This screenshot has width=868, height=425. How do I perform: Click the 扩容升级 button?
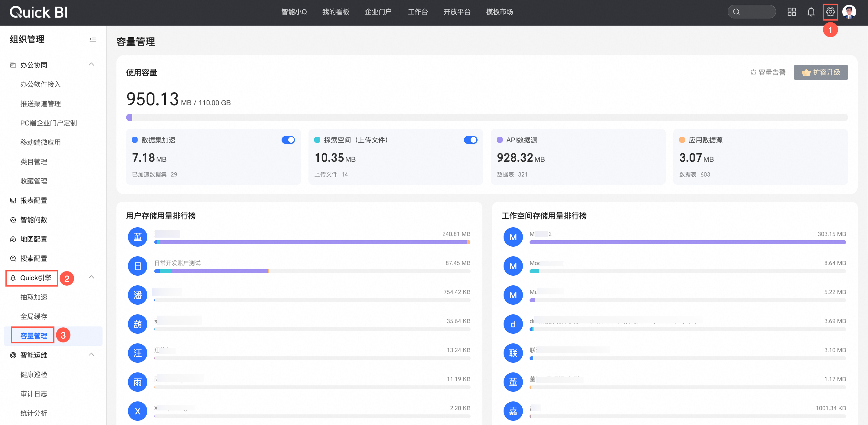[821, 73]
